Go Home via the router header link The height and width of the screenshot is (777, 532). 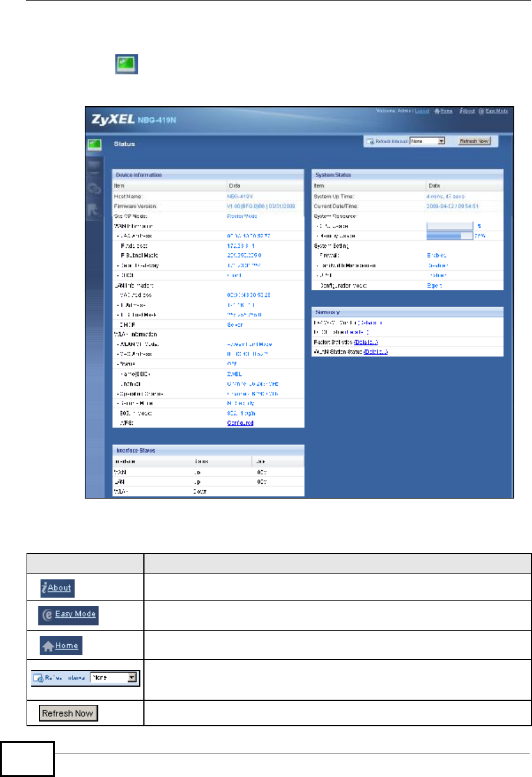[x=444, y=111]
